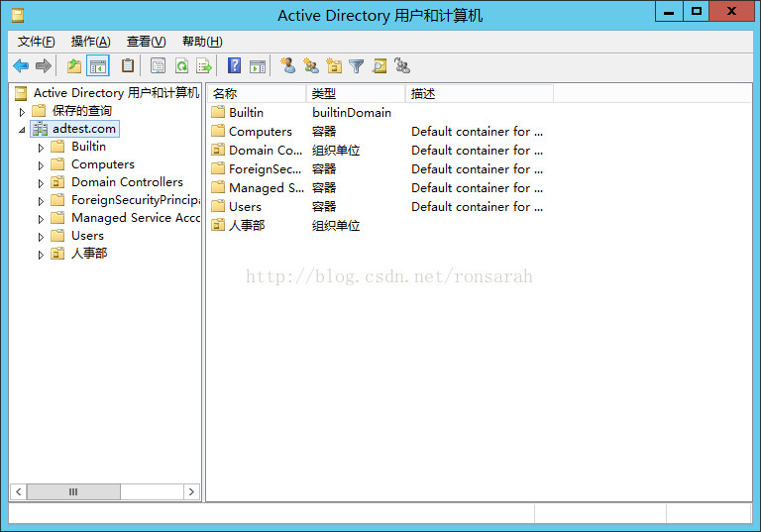Create a new user with the single-person icon
Screen dimensions: 761x532
(287, 65)
